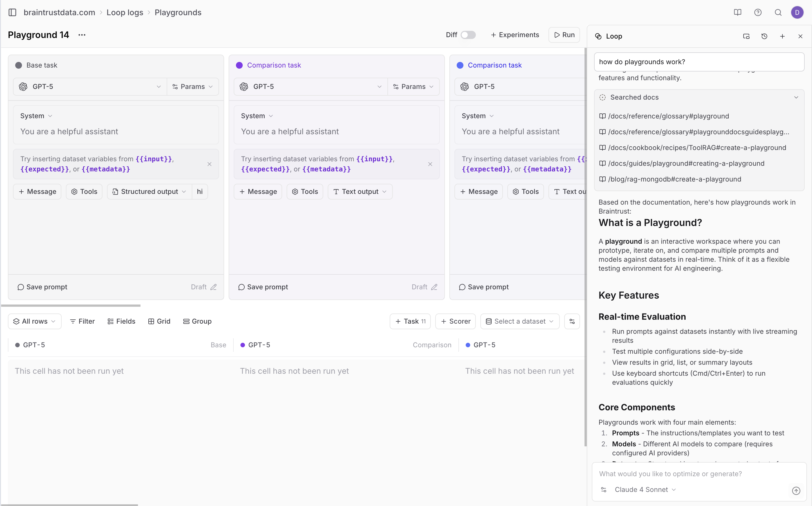Open the Loop panel history icon
This screenshot has width=812, height=506.
764,36
